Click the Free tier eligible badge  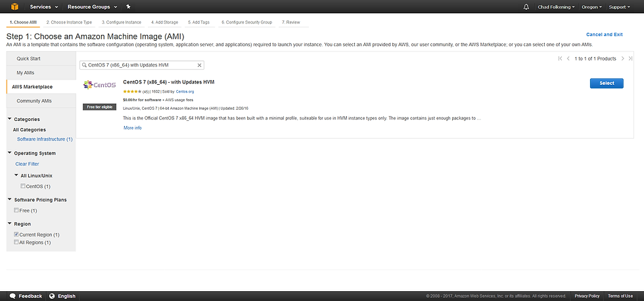(99, 106)
